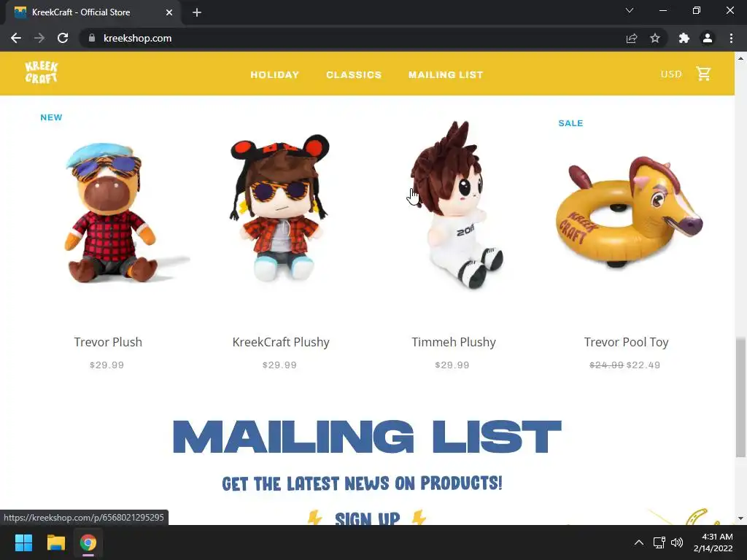The width and height of the screenshot is (747, 560).
Task: Open a new browser tab
Action: (x=197, y=12)
